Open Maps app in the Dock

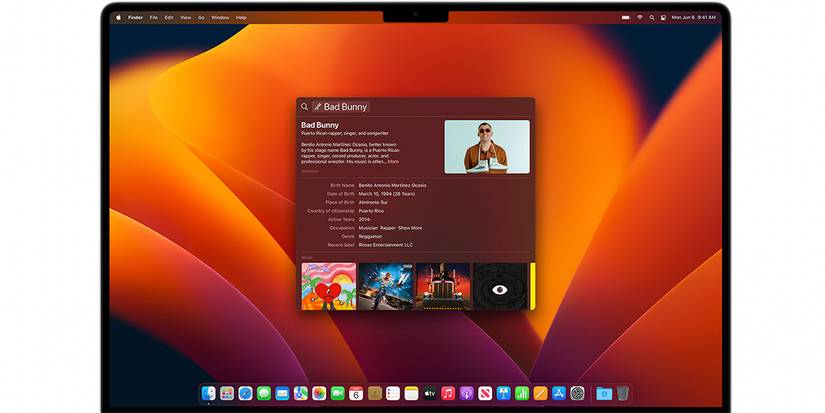pyautogui.click(x=301, y=393)
